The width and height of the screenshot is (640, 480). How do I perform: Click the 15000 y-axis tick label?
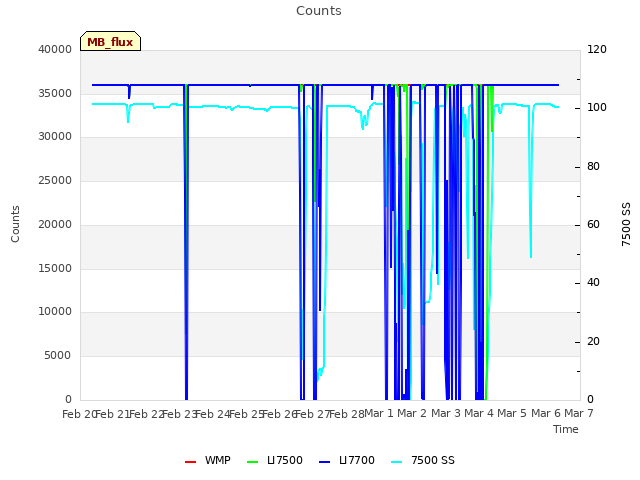pos(55,268)
